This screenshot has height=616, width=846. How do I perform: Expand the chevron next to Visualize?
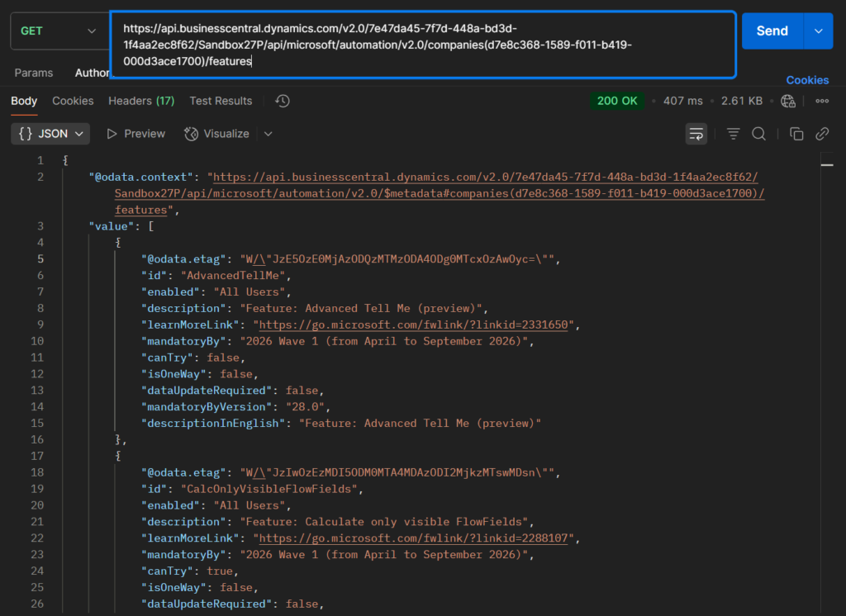tap(268, 134)
